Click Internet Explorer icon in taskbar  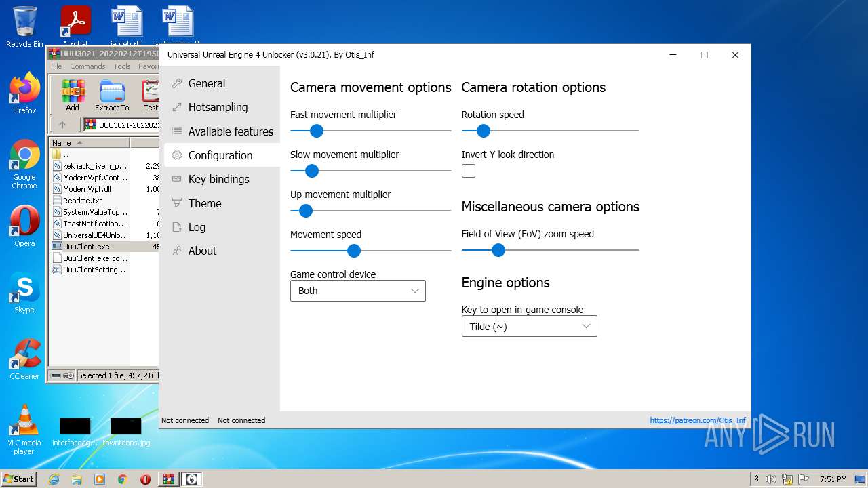coord(54,479)
